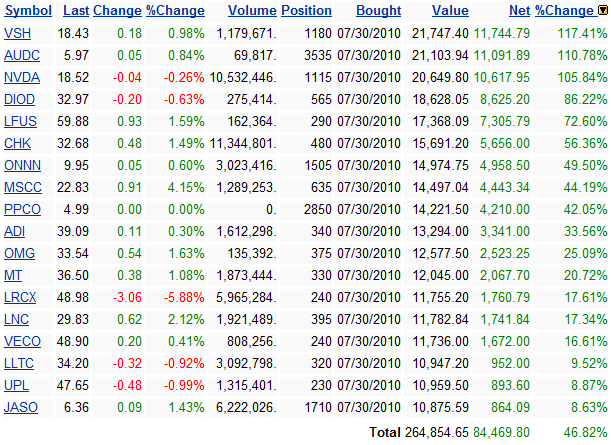
Task: Select the total gain 46.82%
Action: coord(585,433)
